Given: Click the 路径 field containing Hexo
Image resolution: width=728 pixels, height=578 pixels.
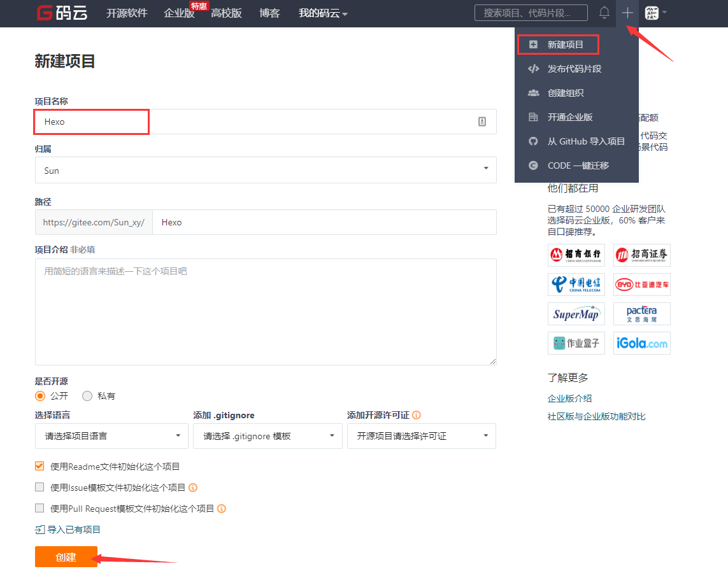Looking at the screenshot, I should (324, 222).
